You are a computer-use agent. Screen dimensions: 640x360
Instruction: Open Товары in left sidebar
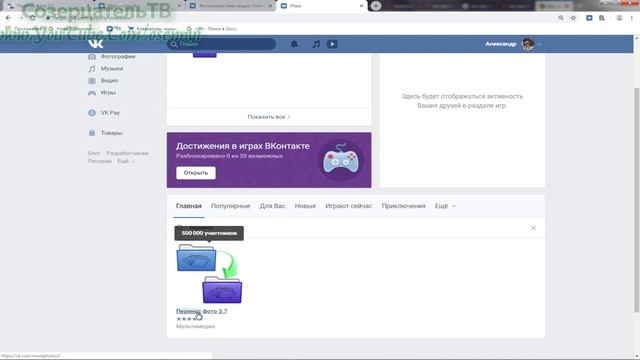click(111, 133)
